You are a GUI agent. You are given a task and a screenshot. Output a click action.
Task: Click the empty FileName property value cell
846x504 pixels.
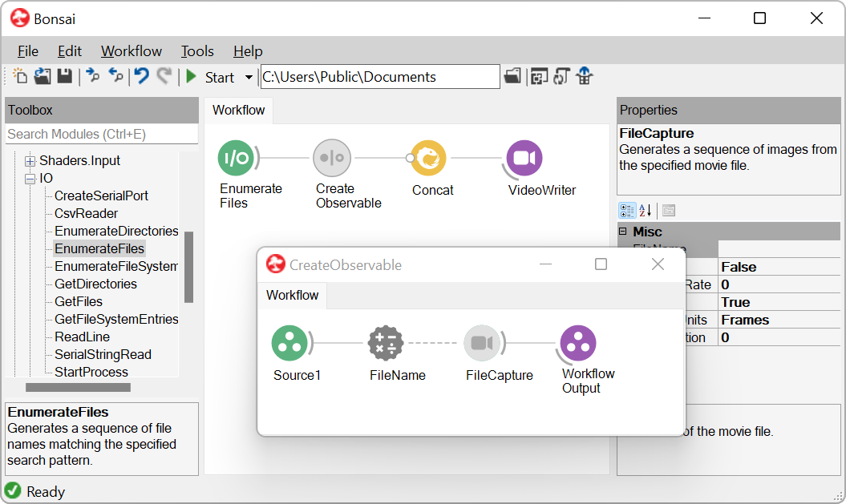click(x=779, y=249)
